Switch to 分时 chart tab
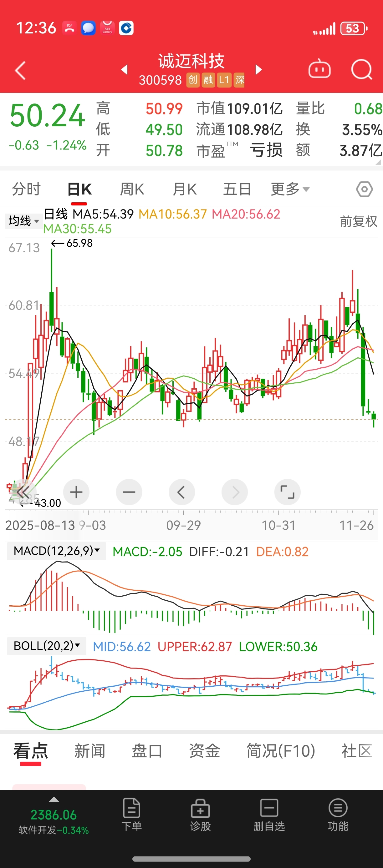The image size is (383, 868). click(x=26, y=189)
